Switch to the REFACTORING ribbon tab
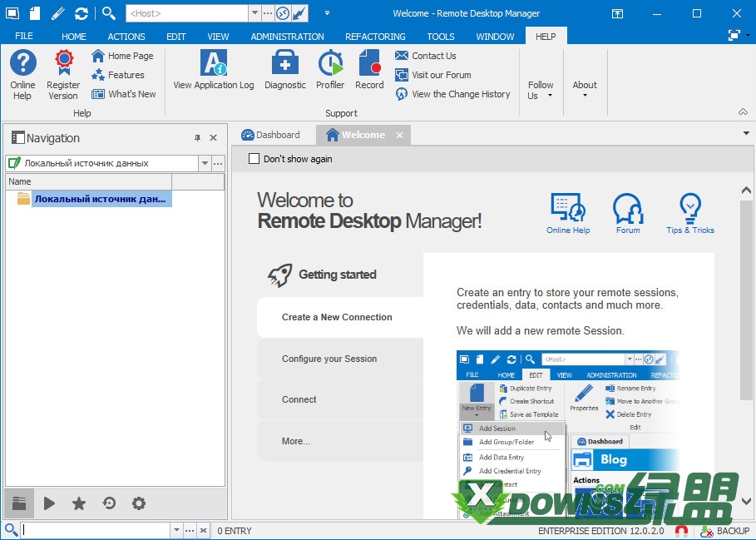756x540 pixels. click(x=375, y=37)
